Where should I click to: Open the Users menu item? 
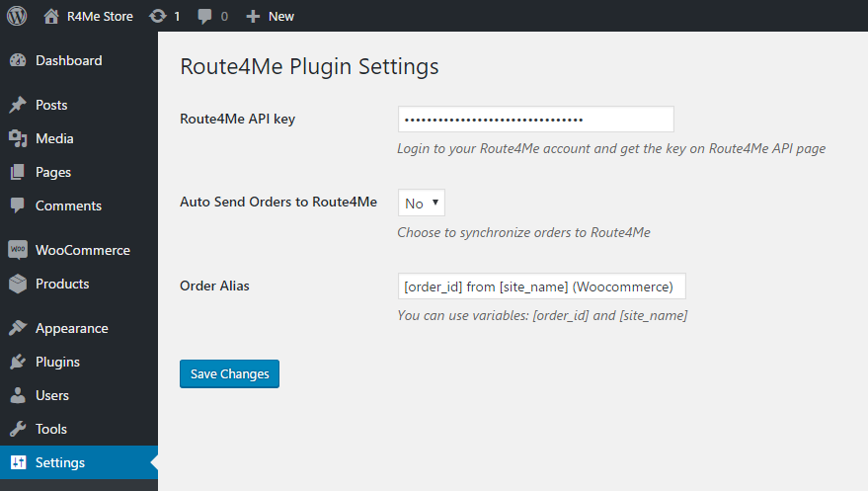point(52,395)
